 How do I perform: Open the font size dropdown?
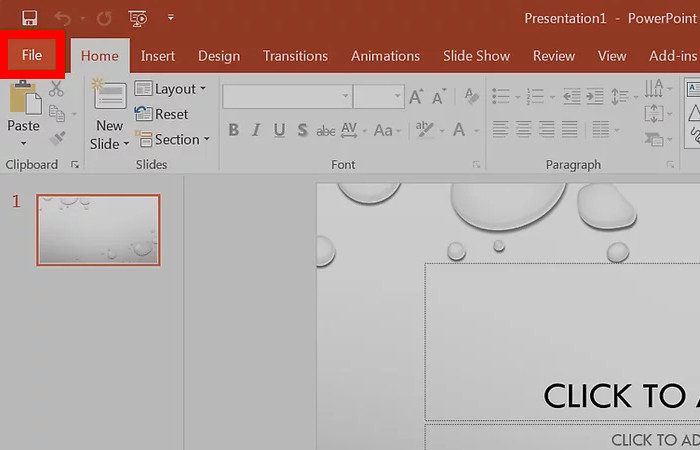point(397,96)
